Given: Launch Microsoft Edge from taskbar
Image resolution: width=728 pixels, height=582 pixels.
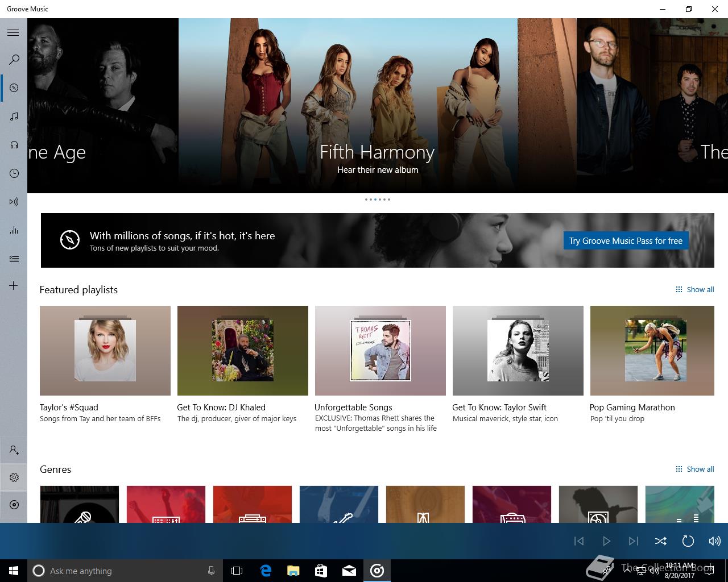Looking at the screenshot, I should 266,571.
